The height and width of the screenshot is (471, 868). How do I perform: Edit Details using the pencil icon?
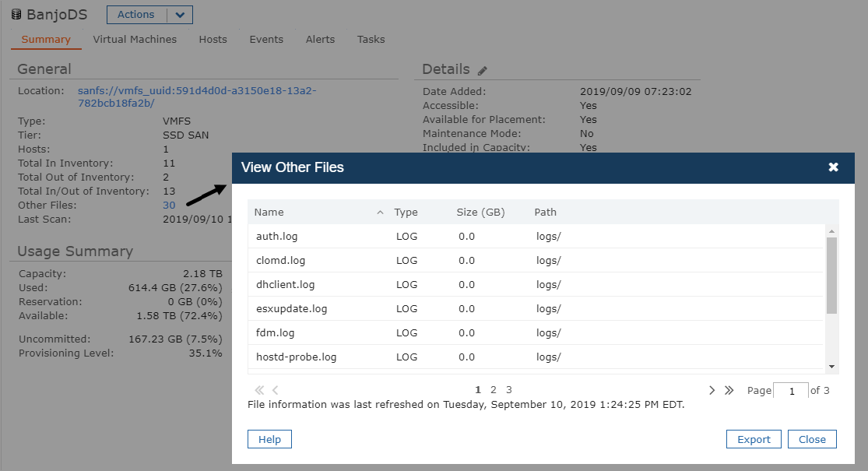pyautogui.click(x=482, y=70)
